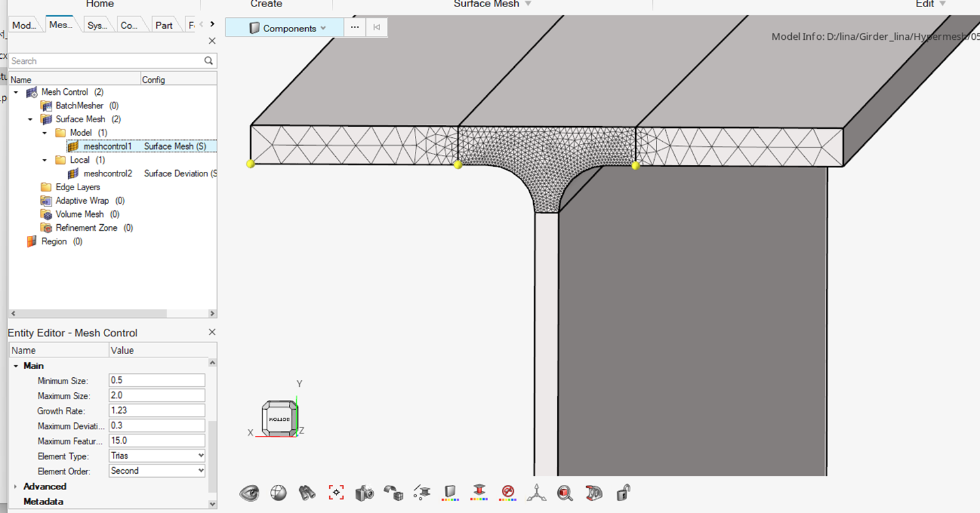Viewport: 980px width, 513px height.
Task: Expand the Advanced section
Action: (16, 486)
